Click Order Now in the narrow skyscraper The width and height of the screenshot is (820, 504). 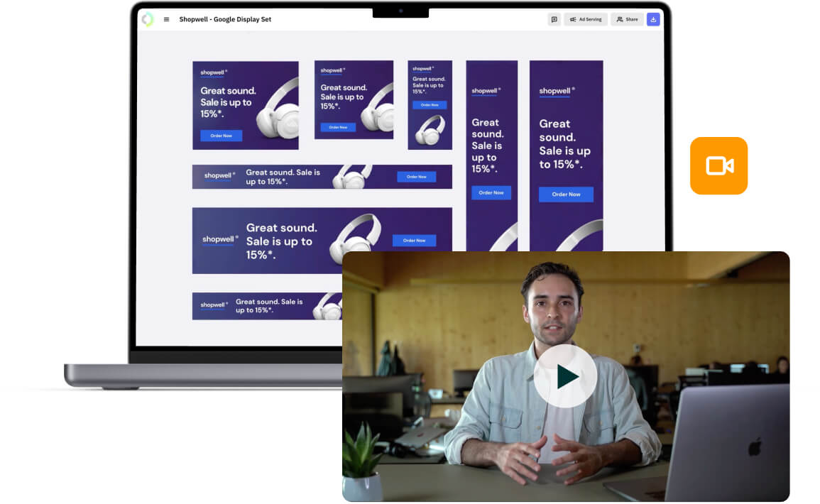[x=491, y=192]
